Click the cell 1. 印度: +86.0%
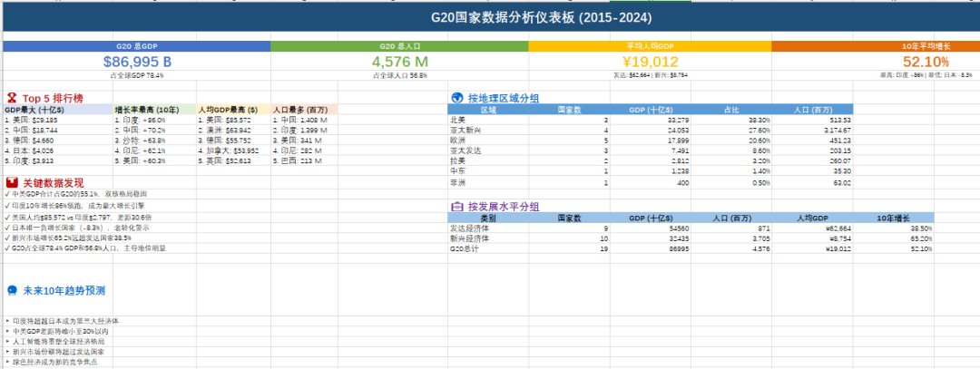980x369 pixels. [154, 120]
